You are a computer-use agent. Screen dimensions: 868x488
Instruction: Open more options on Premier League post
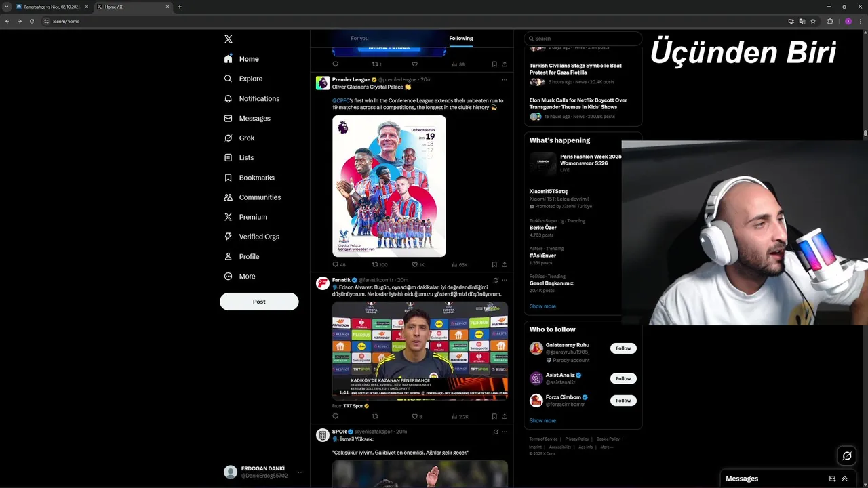pos(505,79)
